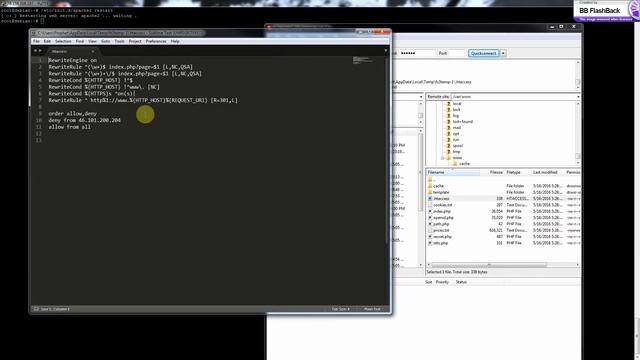
Task: Click the spool folder icon in remote tree
Action: click(448, 145)
